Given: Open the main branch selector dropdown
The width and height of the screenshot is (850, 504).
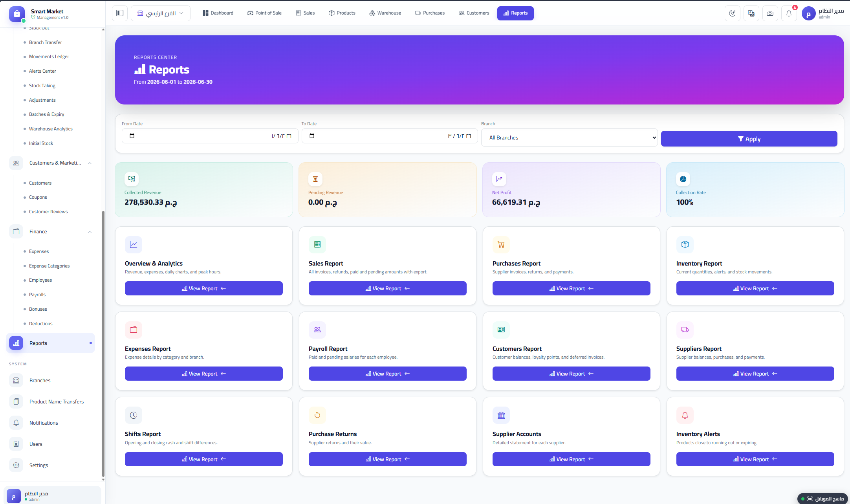Looking at the screenshot, I should coord(161,13).
